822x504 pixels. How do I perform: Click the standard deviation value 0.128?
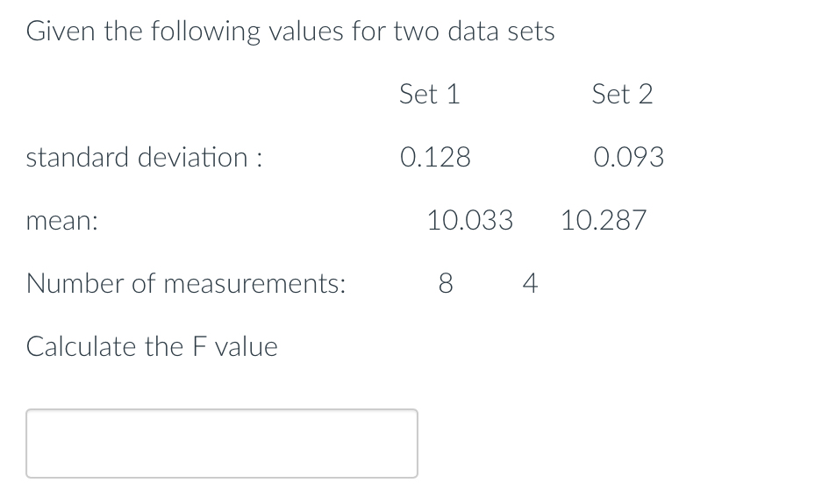[435, 158]
